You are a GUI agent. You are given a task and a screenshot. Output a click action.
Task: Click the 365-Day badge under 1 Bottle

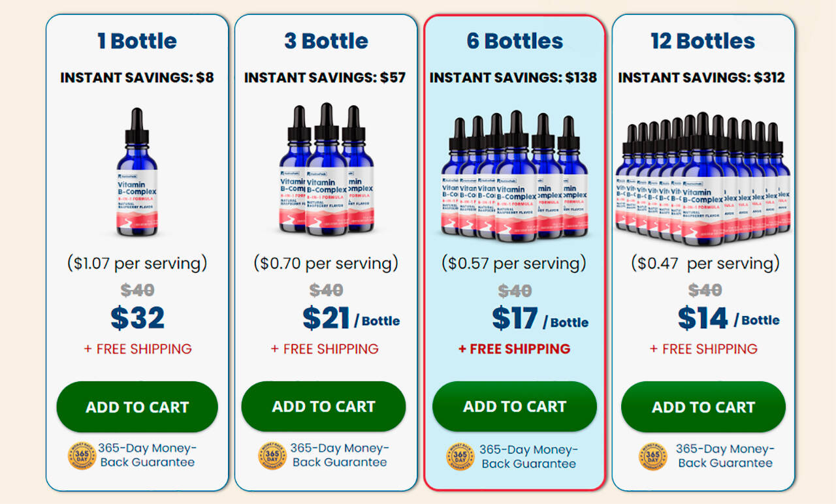coord(82,456)
